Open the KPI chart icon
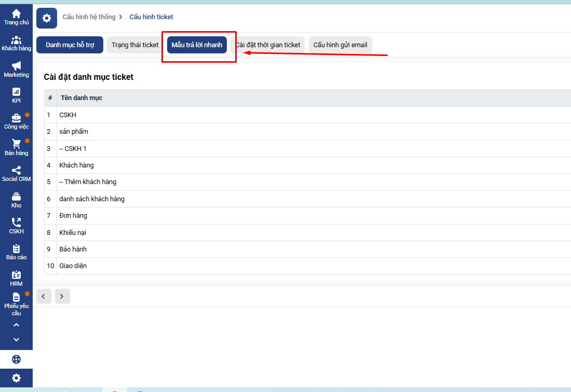 [x=16, y=92]
